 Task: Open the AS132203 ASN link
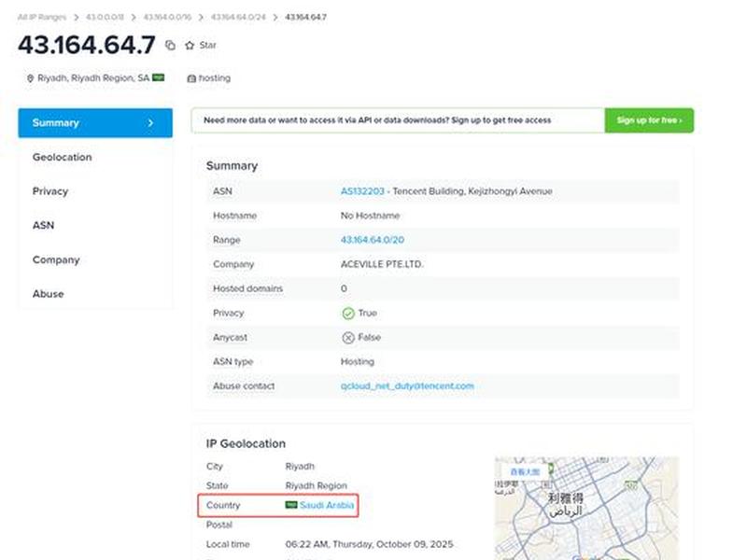tap(362, 191)
